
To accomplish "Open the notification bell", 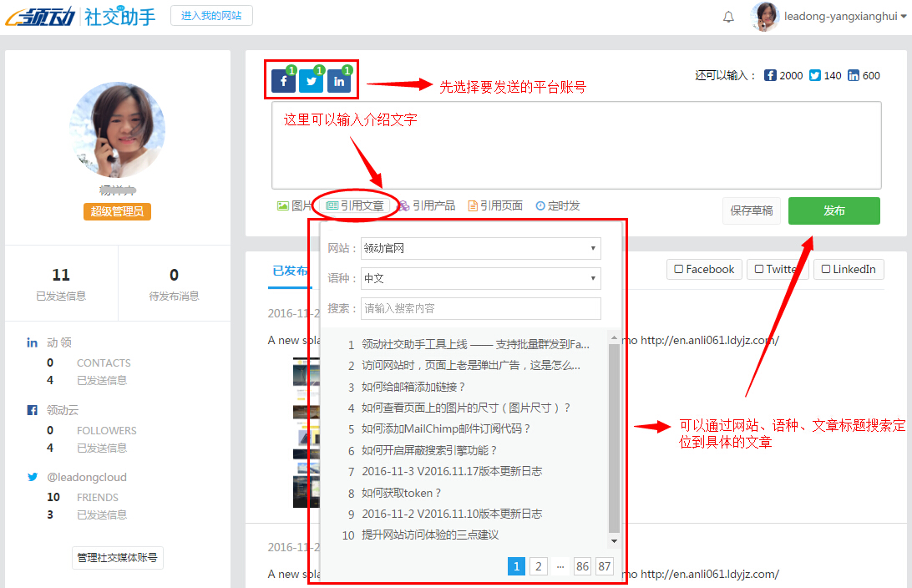I will [x=728, y=17].
